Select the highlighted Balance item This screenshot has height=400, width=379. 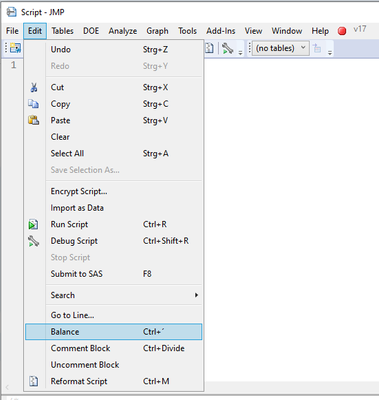pos(114,332)
